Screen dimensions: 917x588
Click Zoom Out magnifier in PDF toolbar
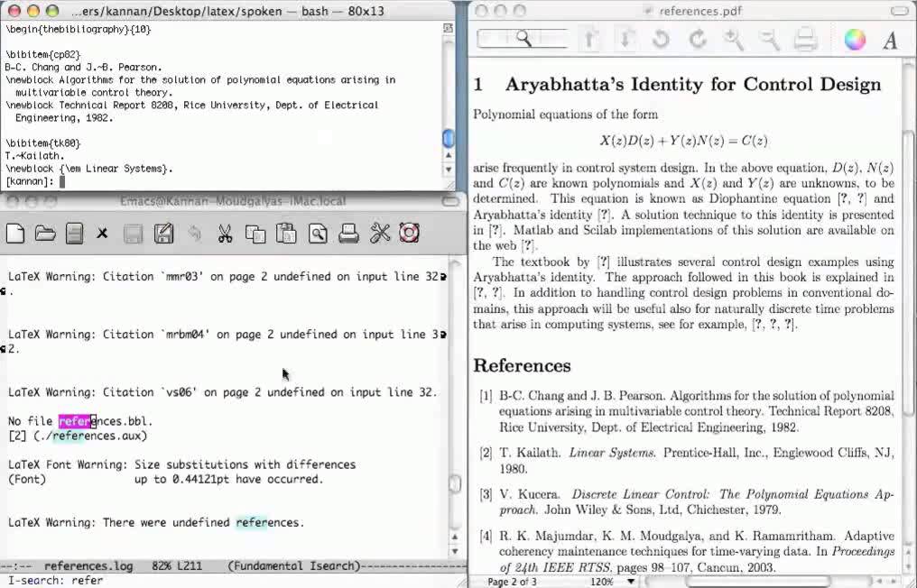coord(768,39)
